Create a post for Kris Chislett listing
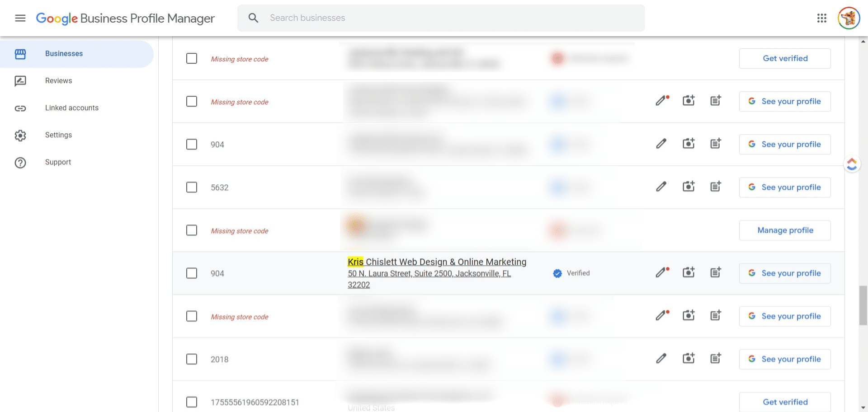The height and width of the screenshot is (412, 868). pyautogui.click(x=716, y=272)
